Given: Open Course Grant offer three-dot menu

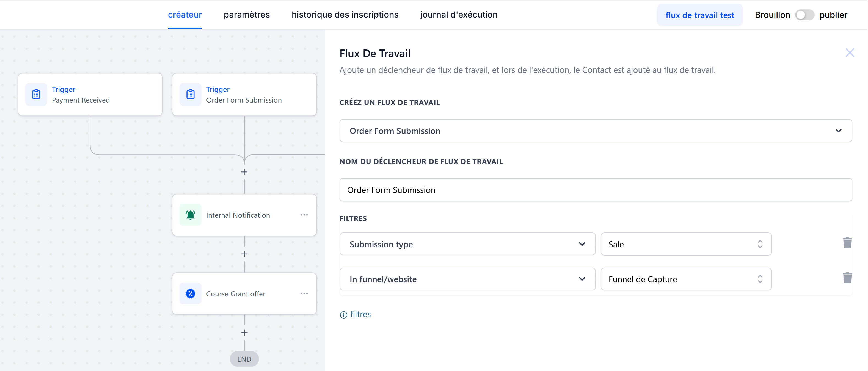Looking at the screenshot, I should tap(304, 294).
